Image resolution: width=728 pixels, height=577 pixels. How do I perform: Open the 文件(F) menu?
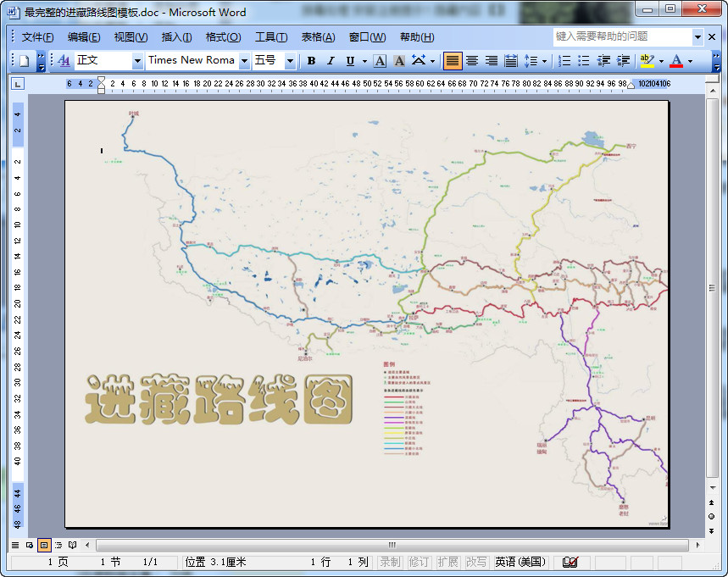(37, 37)
